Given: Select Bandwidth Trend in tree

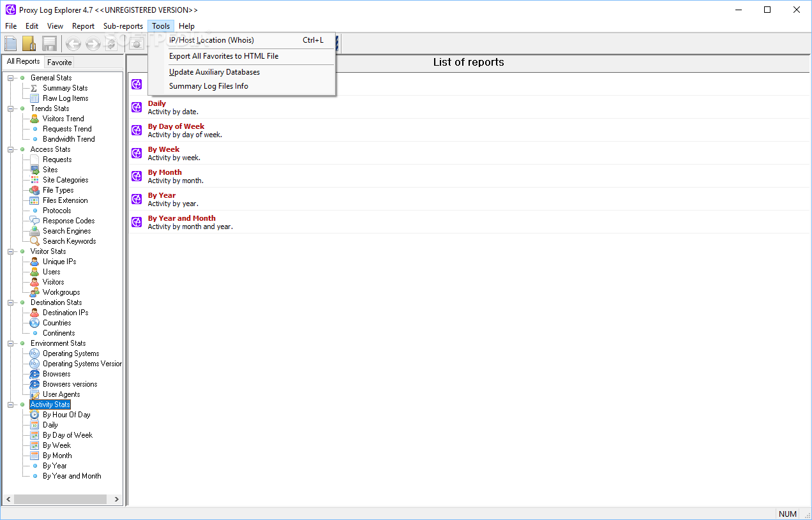Looking at the screenshot, I should coord(69,139).
